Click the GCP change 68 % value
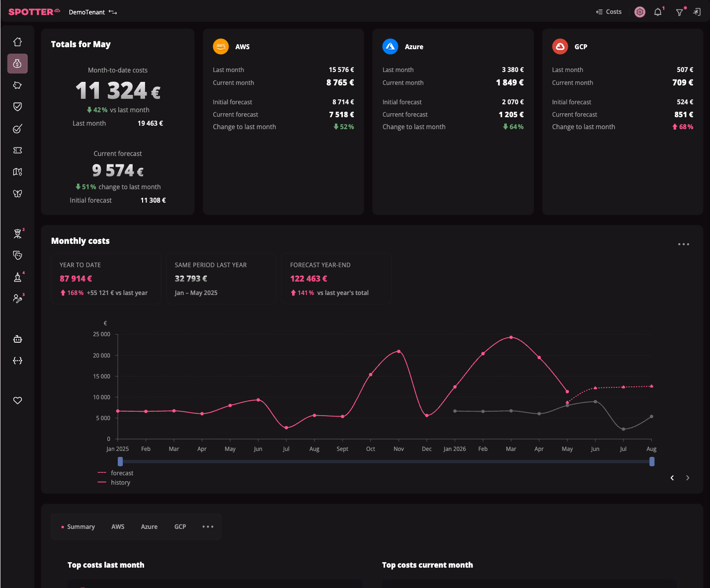The width and height of the screenshot is (710, 588). tap(683, 127)
